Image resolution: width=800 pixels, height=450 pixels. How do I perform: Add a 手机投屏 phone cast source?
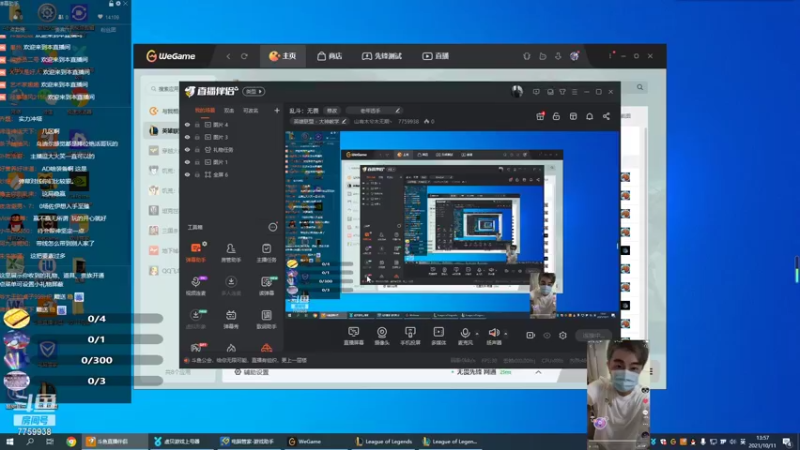tap(410, 336)
